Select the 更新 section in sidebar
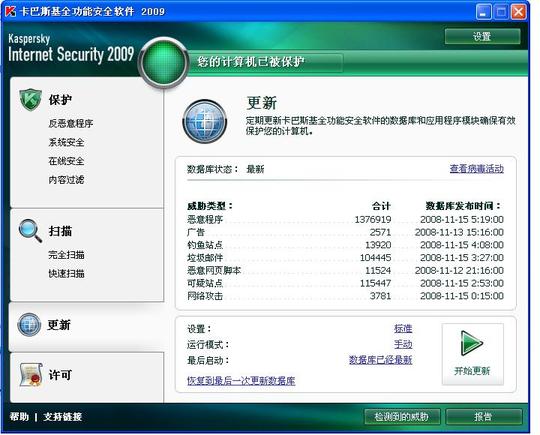 click(x=59, y=325)
